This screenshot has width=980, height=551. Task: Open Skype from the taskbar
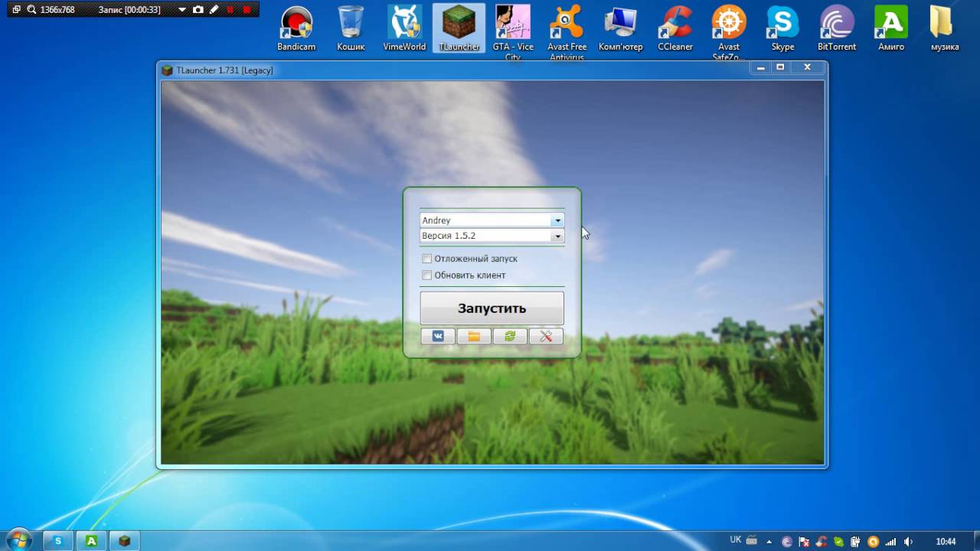click(x=57, y=541)
